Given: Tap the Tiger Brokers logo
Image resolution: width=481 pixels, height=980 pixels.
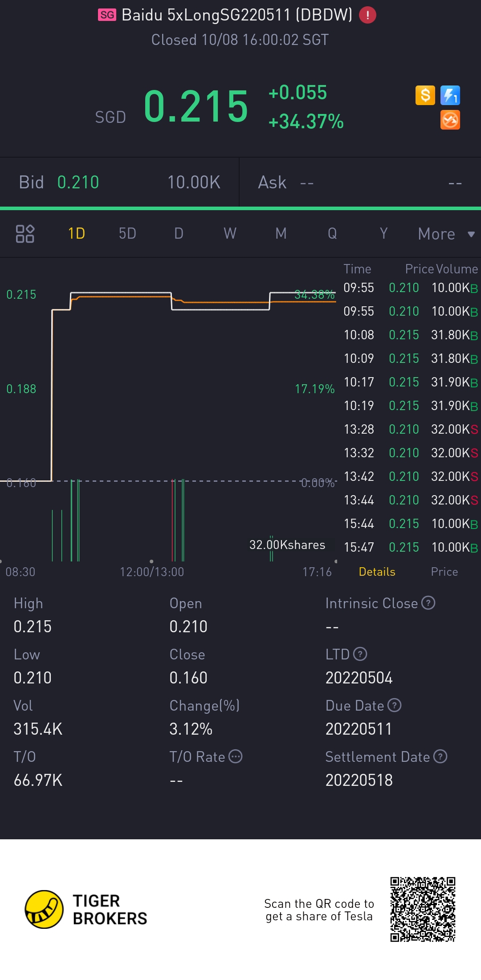Looking at the screenshot, I should (x=86, y=910).
